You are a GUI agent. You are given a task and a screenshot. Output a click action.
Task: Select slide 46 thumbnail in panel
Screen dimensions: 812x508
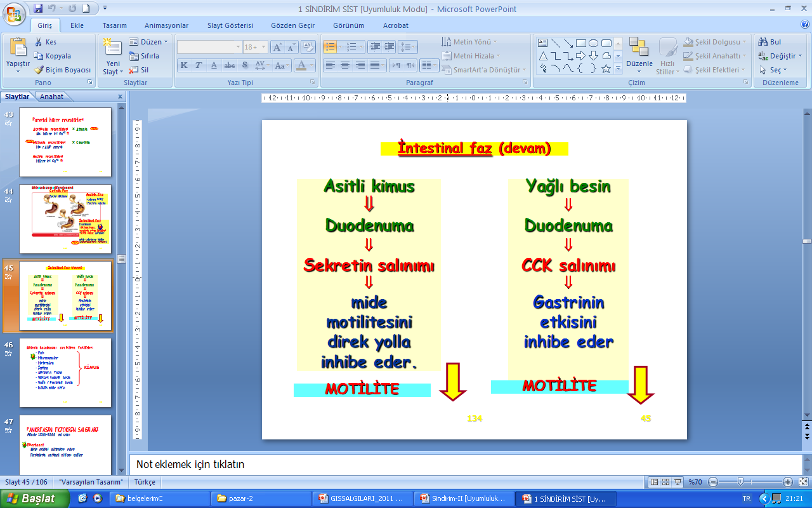click(65, 373)
